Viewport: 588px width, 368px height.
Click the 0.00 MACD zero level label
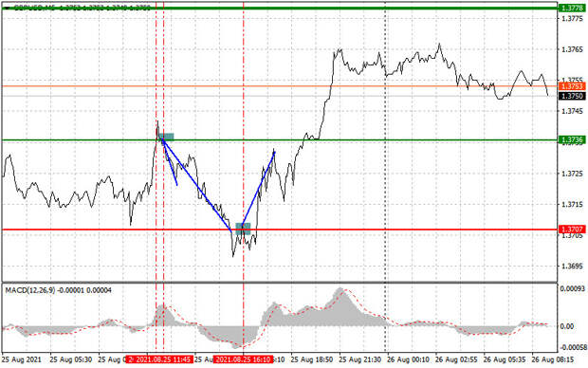point(566,326)
